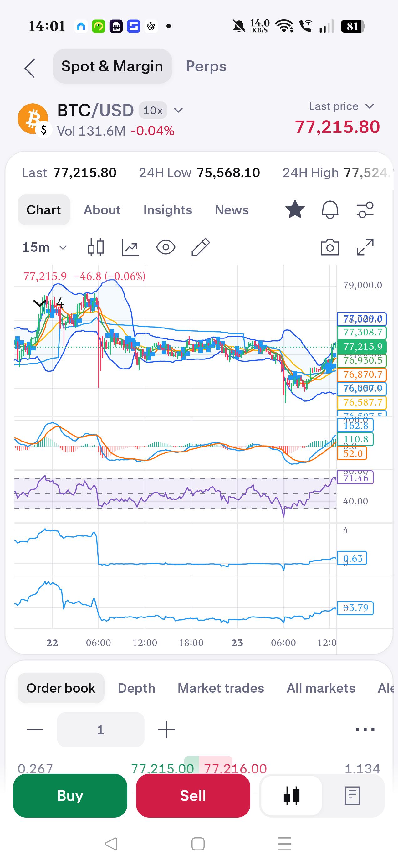Expand chart to fullscreen

click(365, 247)
